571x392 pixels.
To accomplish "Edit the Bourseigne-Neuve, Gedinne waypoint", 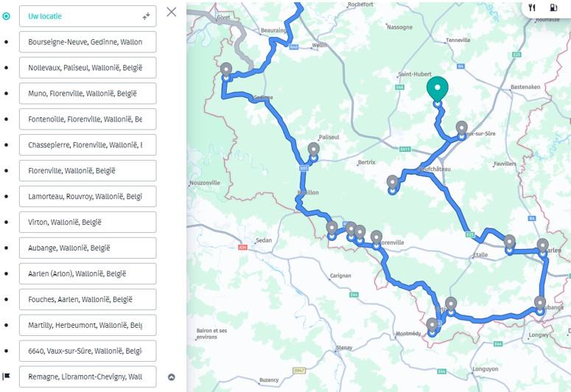I will (88, 42).
